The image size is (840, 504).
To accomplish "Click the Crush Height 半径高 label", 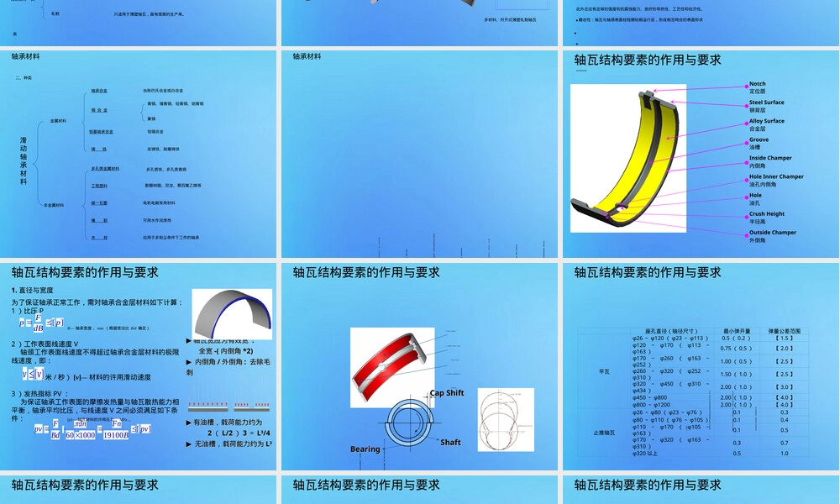I will [767, 218].
